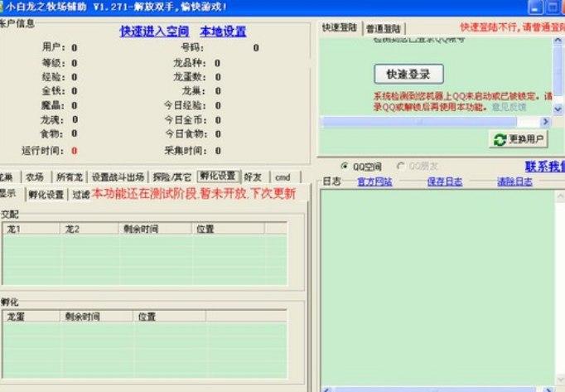Click login panel horizontal scroll-right arrow
Viewport: 565px width, 392px height.
[545, 122]
